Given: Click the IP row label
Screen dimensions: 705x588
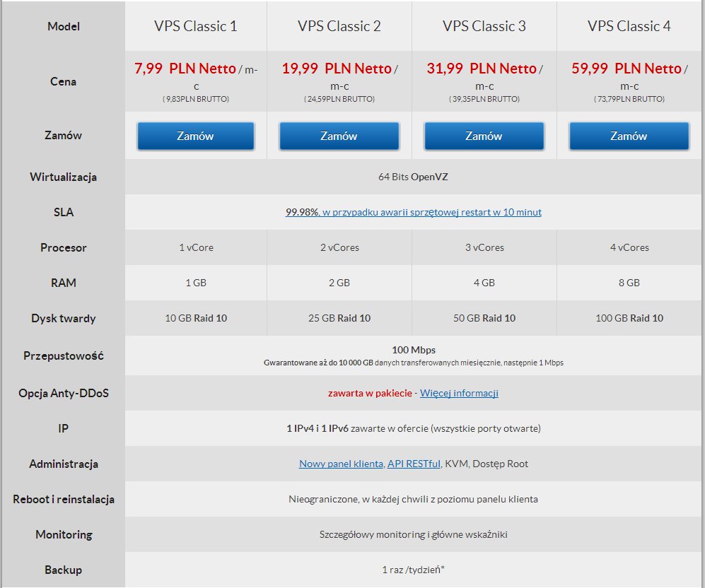Looking at the screenshot, I should [64, 428].
